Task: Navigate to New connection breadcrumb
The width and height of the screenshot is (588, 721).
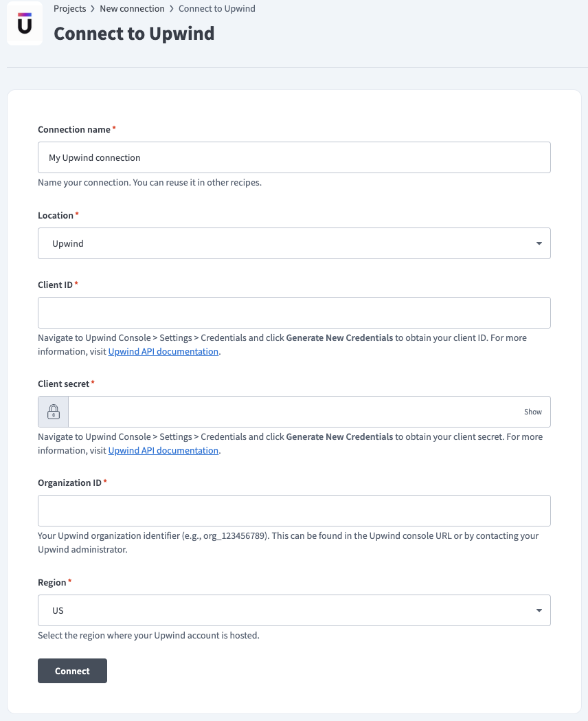Action: 132,9
